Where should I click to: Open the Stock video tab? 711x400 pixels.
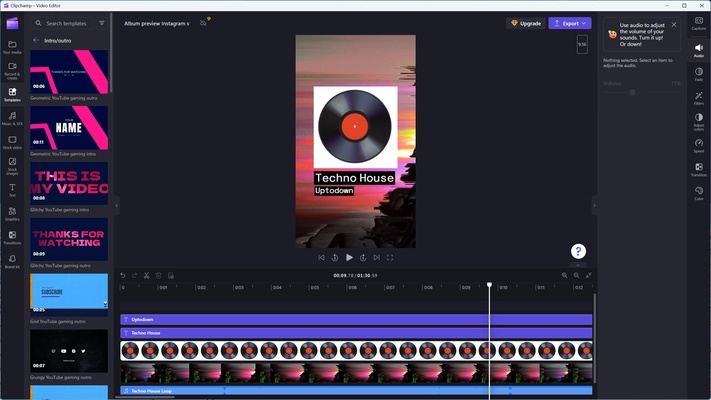(12, 142)
